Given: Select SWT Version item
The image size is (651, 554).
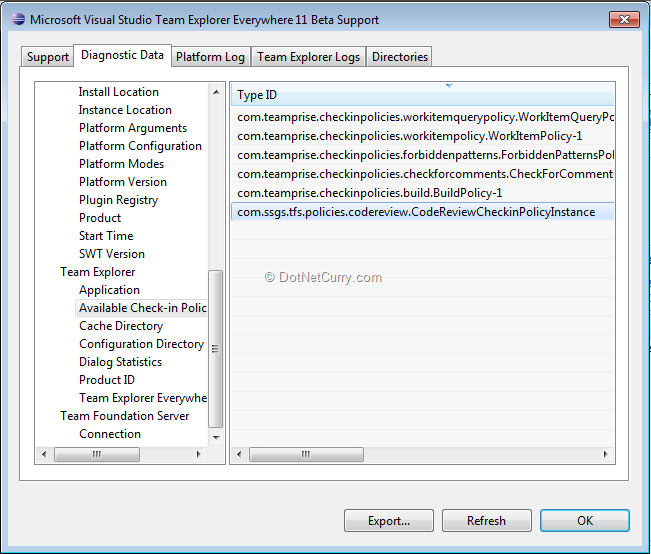Looking at the screenshot, I should point(112,254).
